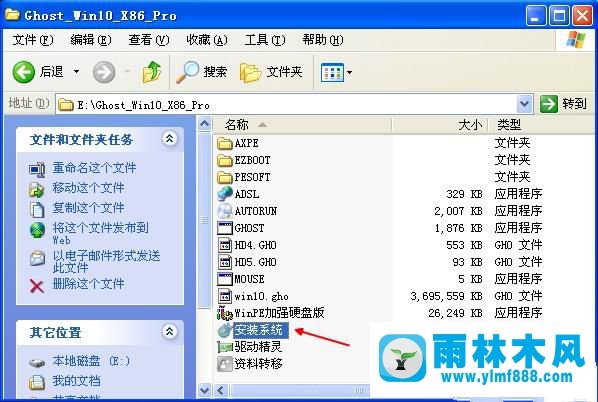Select the win10.gho file icon
This screenshot has height=402, width=598.
coord(225,296)
